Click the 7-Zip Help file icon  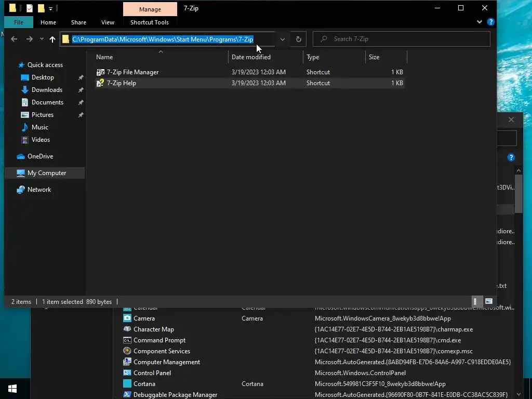tap(100, 83)
